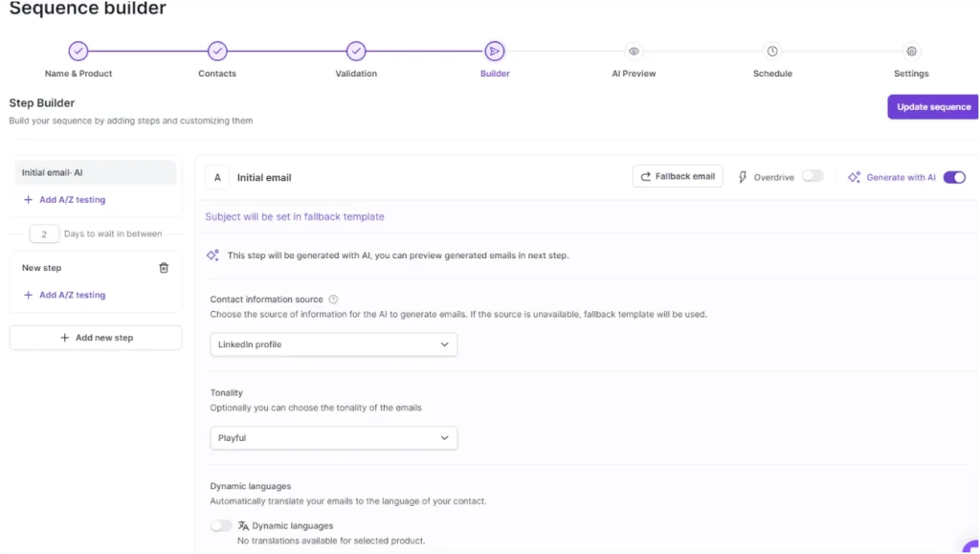Open the LinkedIn profile source dropdown

coord(333,344)
